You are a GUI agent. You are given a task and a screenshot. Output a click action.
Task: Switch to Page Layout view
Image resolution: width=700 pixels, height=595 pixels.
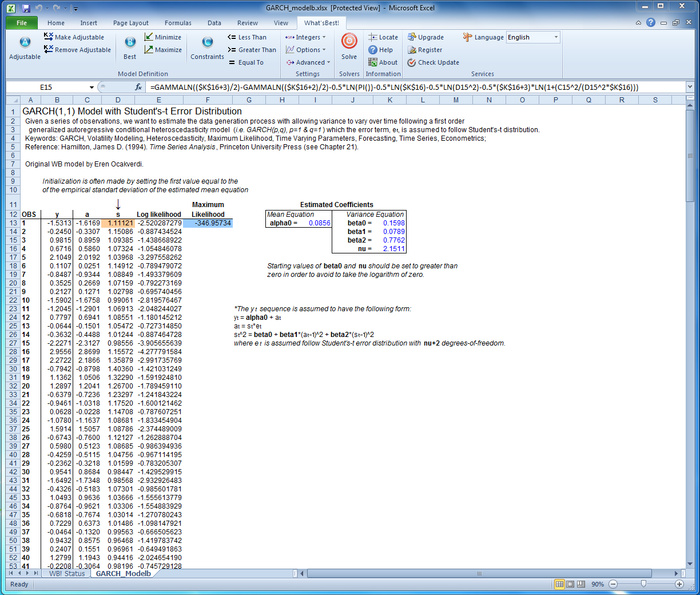(570, 584)
